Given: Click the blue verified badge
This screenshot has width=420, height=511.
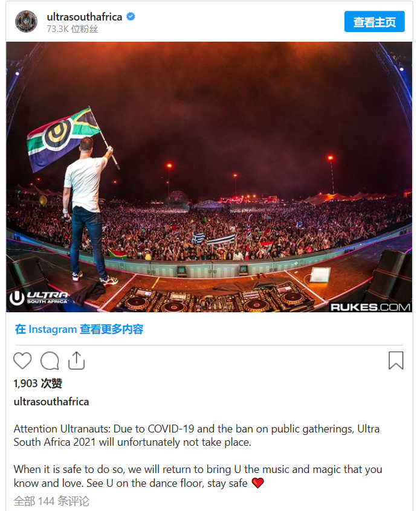Looking at the screenshot, I should 131,16.
